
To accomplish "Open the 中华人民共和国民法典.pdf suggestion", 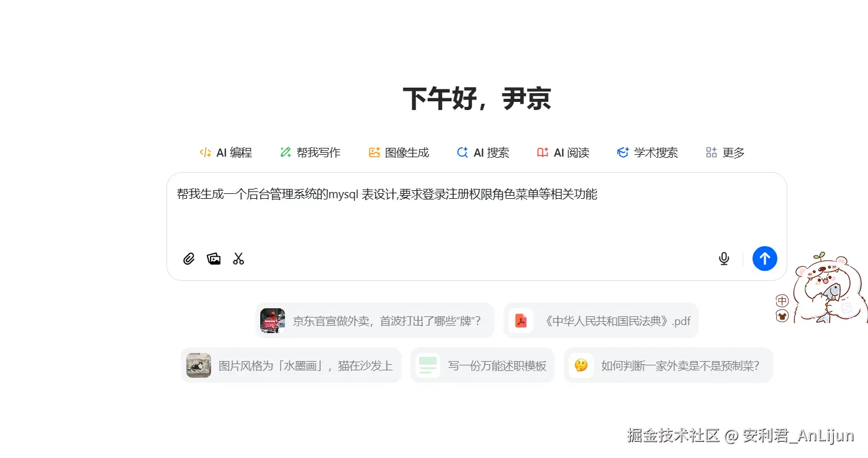I will pos(601,321).
